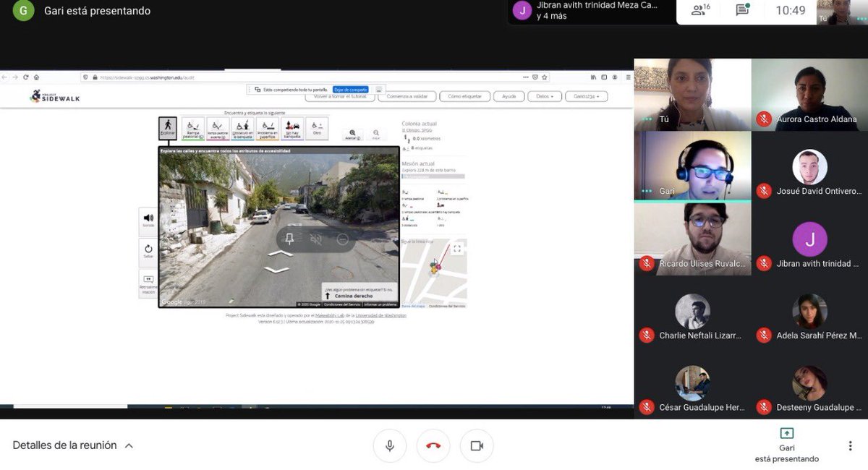Click Camina derecho instruction text
Screen dimensions: 868x470
click(x=354, y=296)
